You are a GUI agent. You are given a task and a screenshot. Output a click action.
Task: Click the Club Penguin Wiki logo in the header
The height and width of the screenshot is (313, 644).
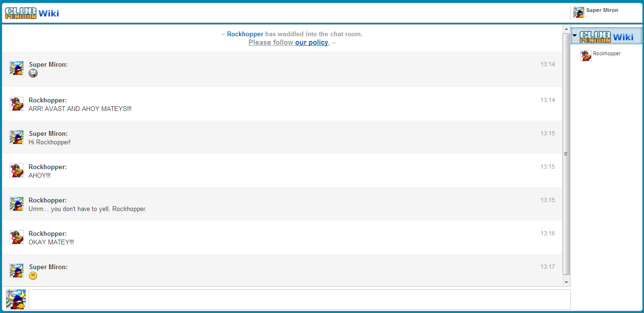[31, 12]
